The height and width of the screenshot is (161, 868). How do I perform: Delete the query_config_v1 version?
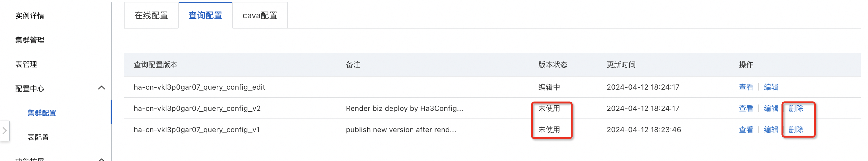[x=796, y=130]
